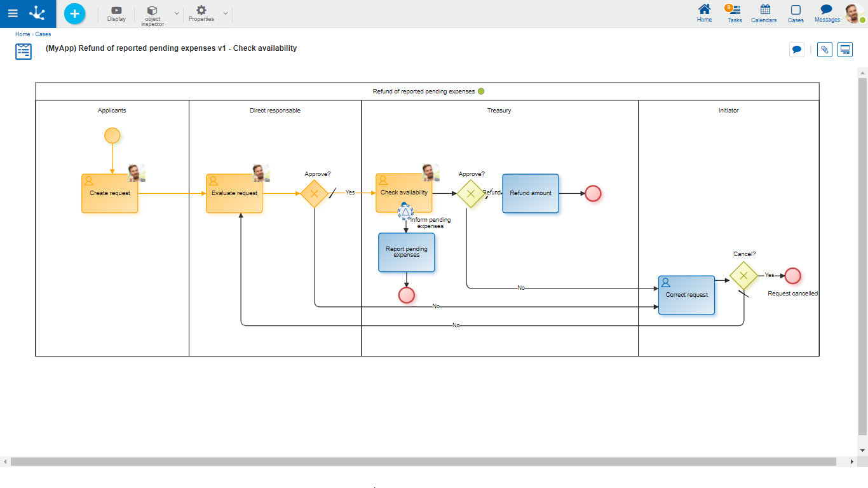Open the user profile avatar menu

point(854,13)
